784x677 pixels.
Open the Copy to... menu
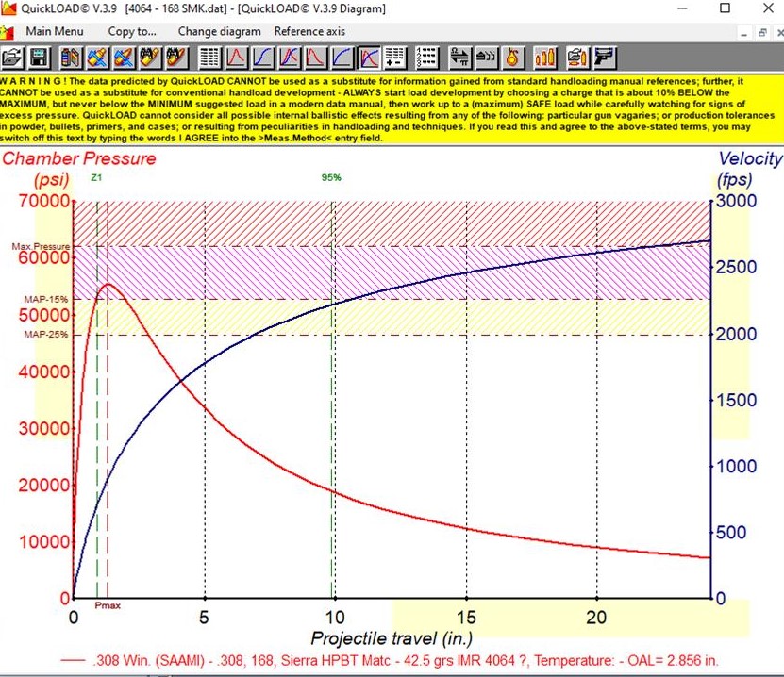tap(132, 31)
